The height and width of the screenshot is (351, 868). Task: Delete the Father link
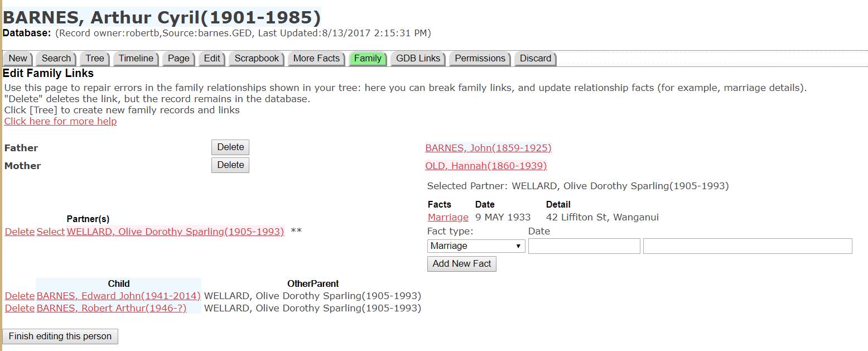click(x=230, y=147)
